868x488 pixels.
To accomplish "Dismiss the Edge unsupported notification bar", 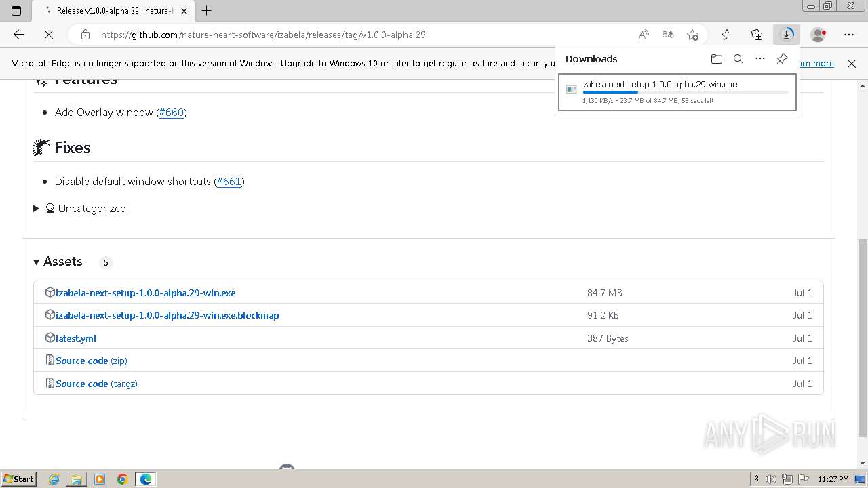I will click(x=852, y=64).
